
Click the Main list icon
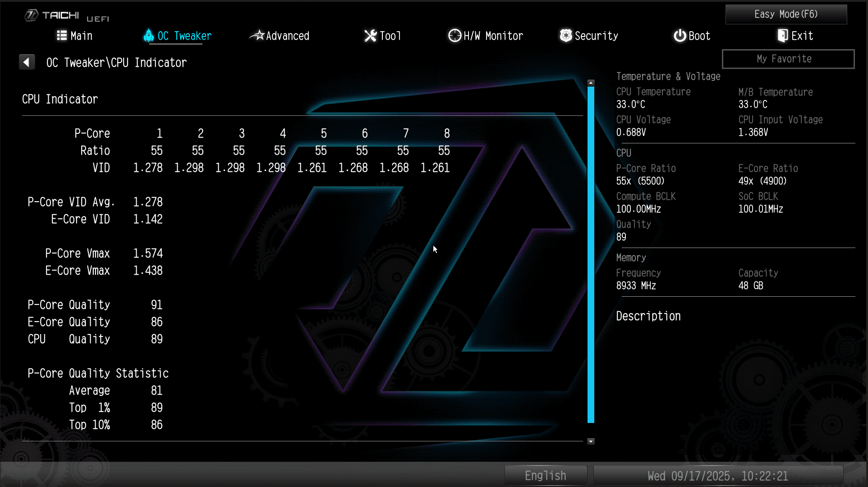tap(62, 36)
